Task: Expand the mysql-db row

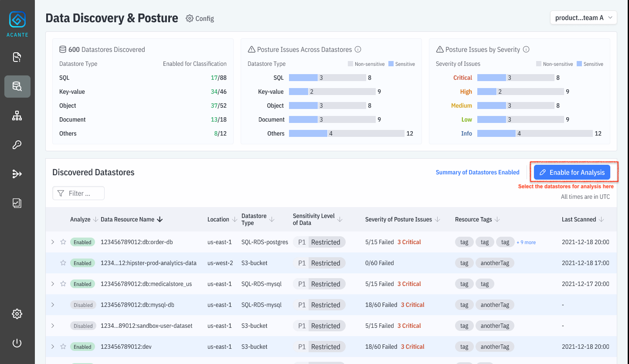Action: 53,305
